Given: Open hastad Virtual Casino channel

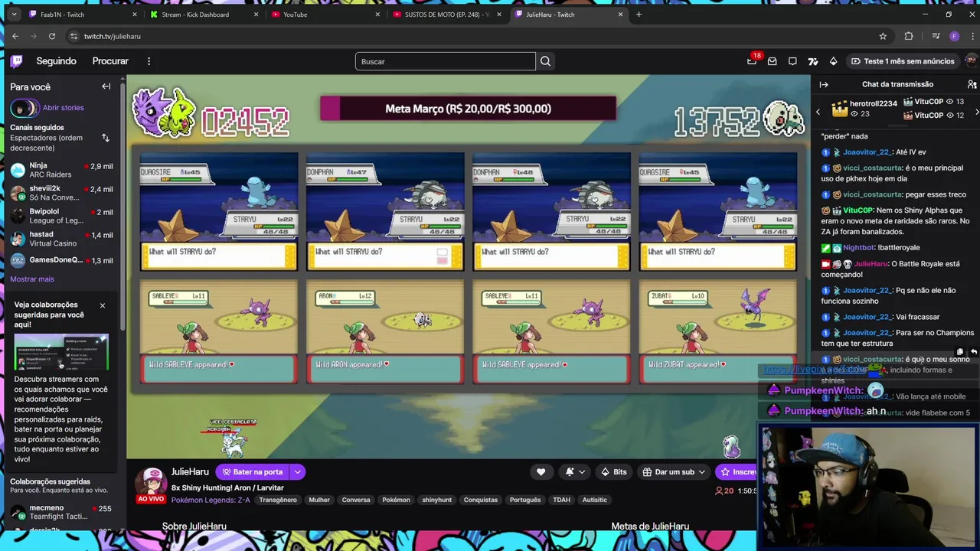Looking at the screenshot, I should (62, 239).
